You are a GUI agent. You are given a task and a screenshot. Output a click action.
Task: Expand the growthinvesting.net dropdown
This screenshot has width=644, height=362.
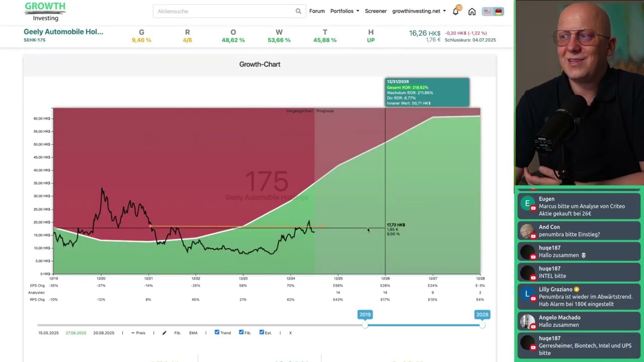point(419,11)
